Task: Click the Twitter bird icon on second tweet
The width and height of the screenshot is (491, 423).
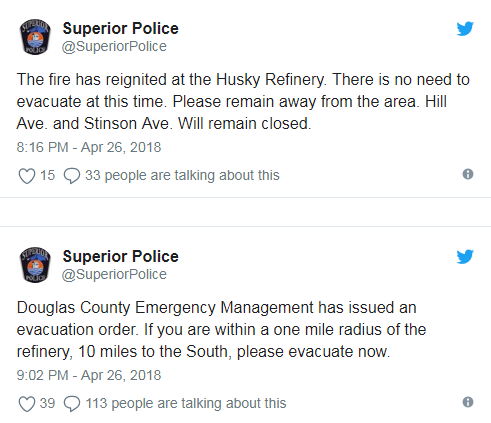Action: click(465, 257)
